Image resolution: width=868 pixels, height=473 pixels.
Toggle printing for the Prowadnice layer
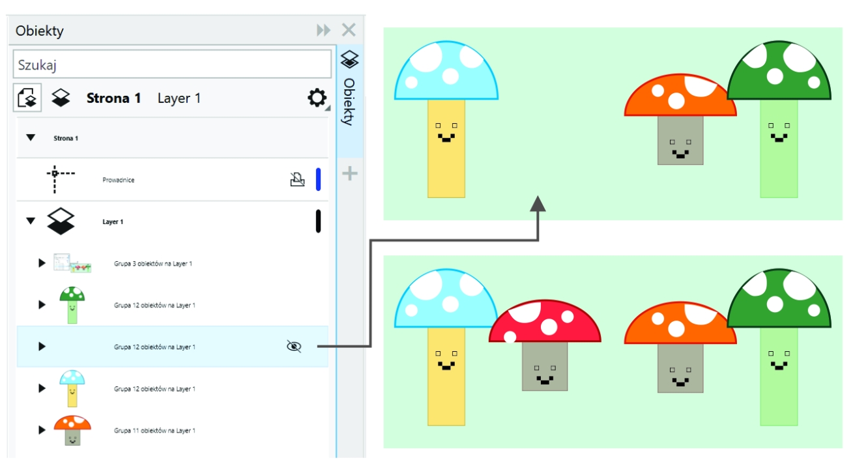coord(297,180)
